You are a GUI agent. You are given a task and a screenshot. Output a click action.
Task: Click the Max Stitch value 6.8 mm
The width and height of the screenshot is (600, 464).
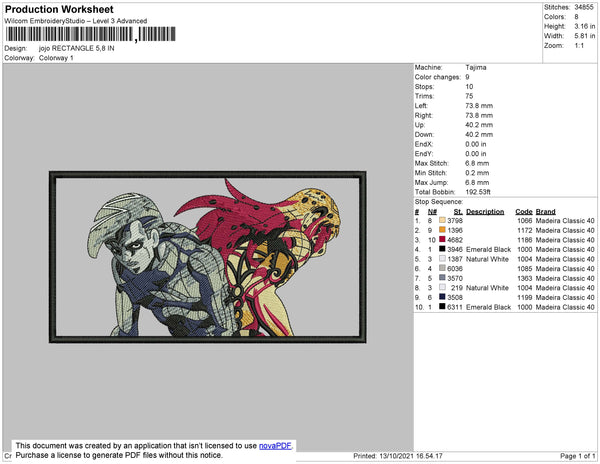click(477, 163)
